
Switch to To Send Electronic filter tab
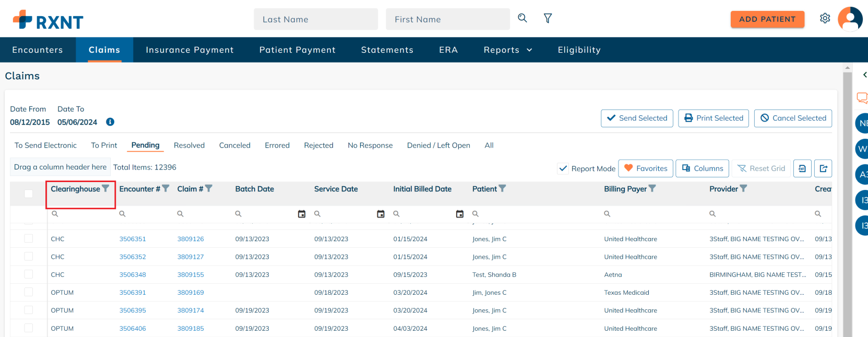point(45,146)
